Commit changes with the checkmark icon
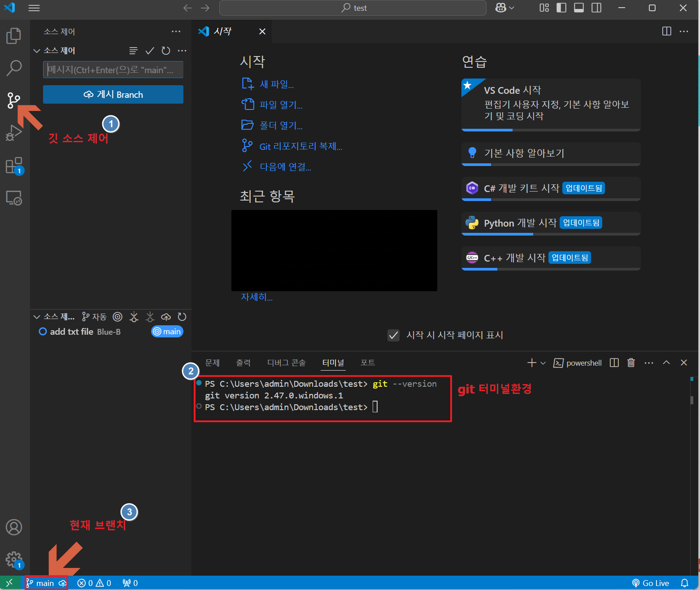700x590 pixels. click(x=150, y=51)
